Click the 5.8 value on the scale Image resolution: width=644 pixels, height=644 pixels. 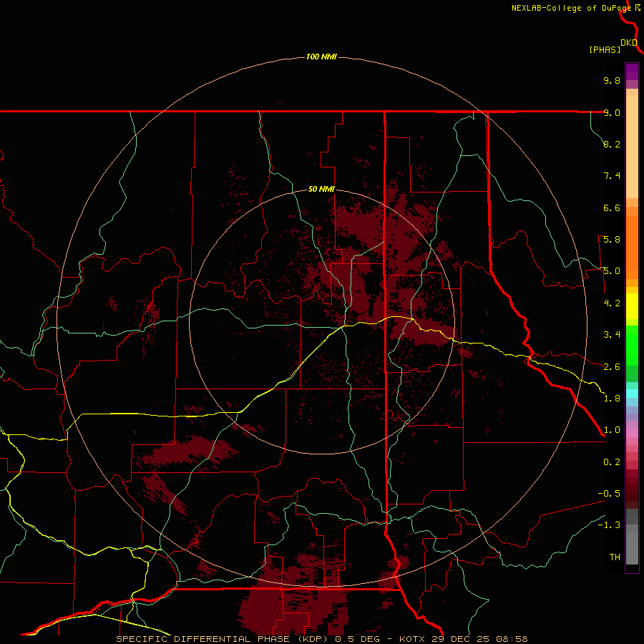pyautogui.click(x=612, y=240)
